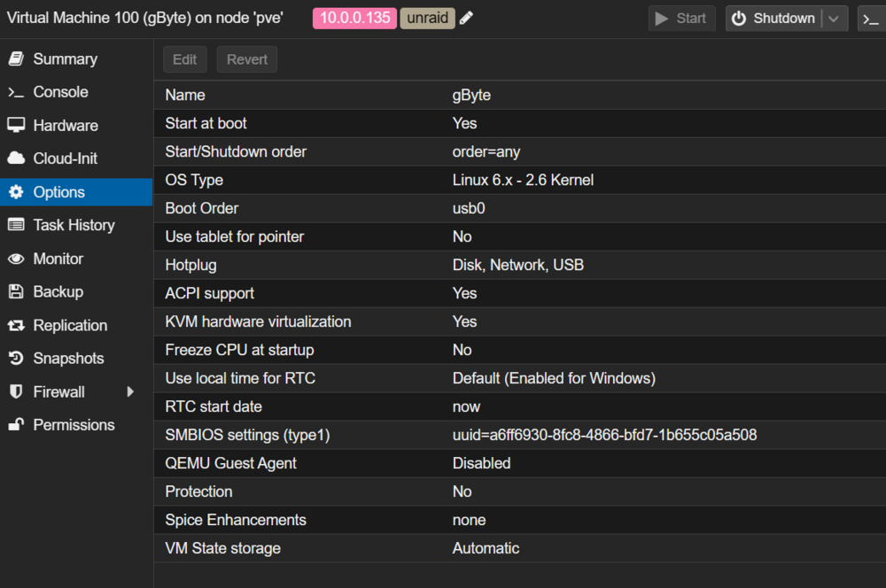The width and height of the screenshot is (886, 588).
Task: Open the console button at top right
Action: (871, 19)
